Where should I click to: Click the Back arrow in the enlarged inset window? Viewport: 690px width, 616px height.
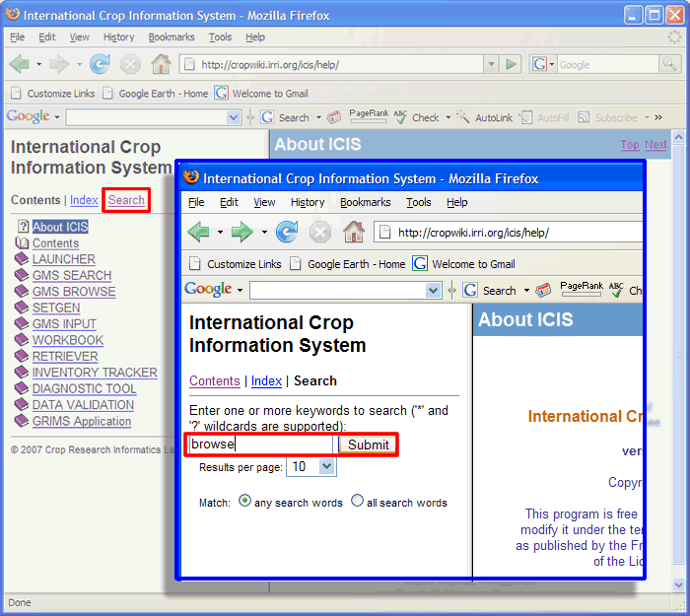[198, 232]
